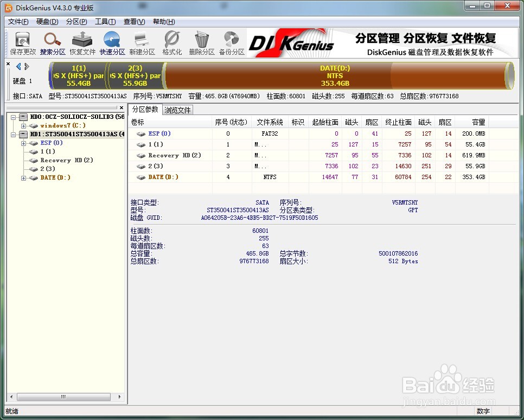Click the HD1 ST3500413AS disk icon in tree
The height and width of the screenshot is (420, 524).
pos(23,135)
